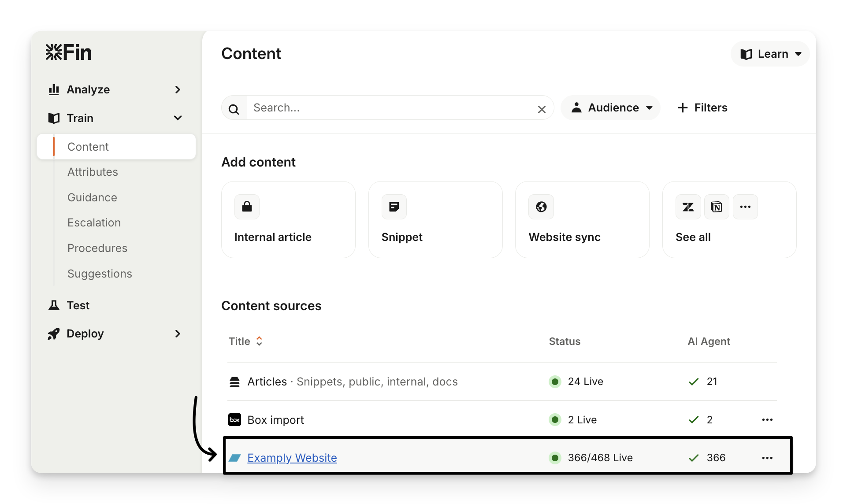Image resolution: width=847 pixels, height=504 pixels.
Task: Click the Notion icon in See all card
Action: [x=717, y=207]
